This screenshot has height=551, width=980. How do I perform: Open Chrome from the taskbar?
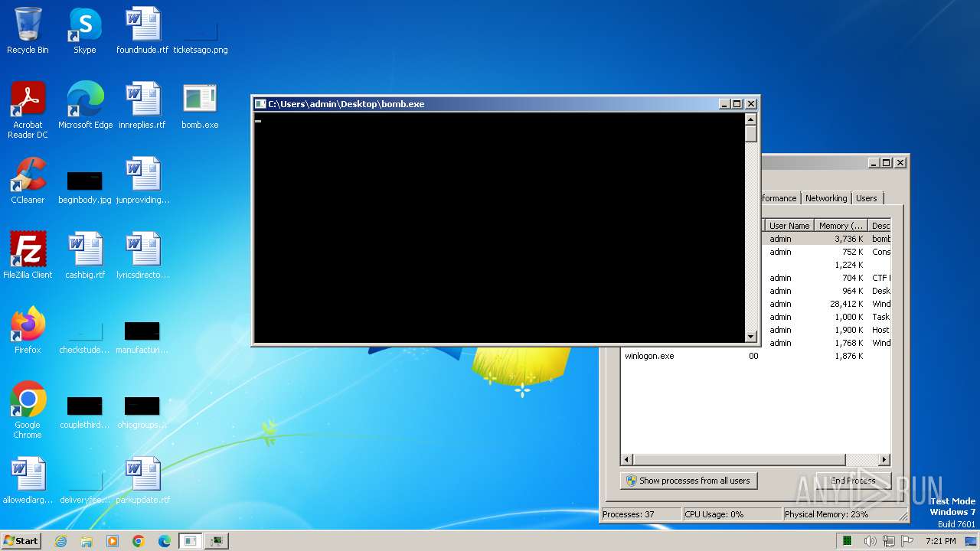139,541
